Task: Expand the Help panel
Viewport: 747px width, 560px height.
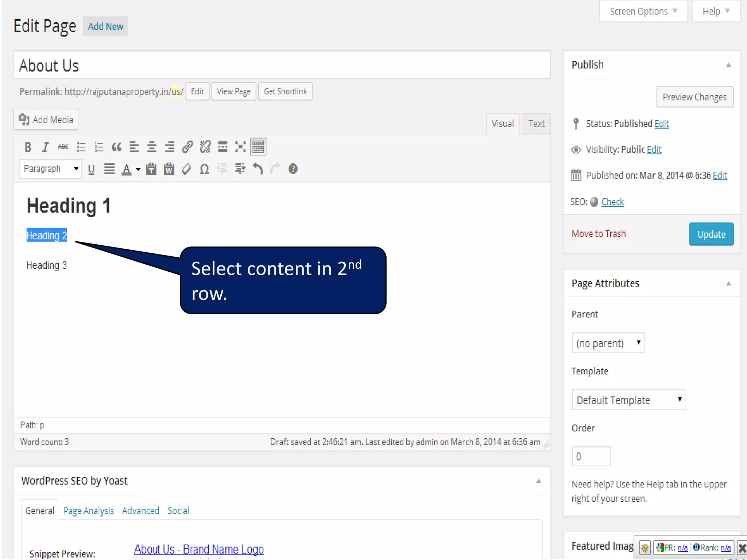Action: coord(716,11)
